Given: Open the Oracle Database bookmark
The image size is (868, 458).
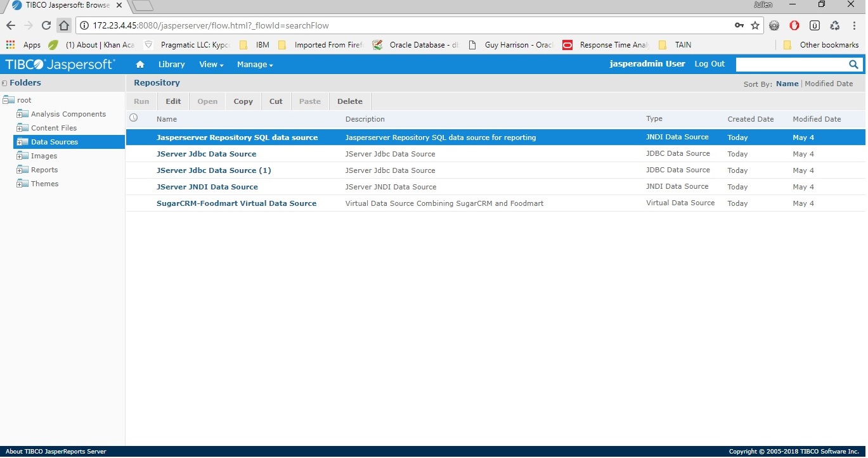Looking at the screenshot, I should (x=415, y=45).
